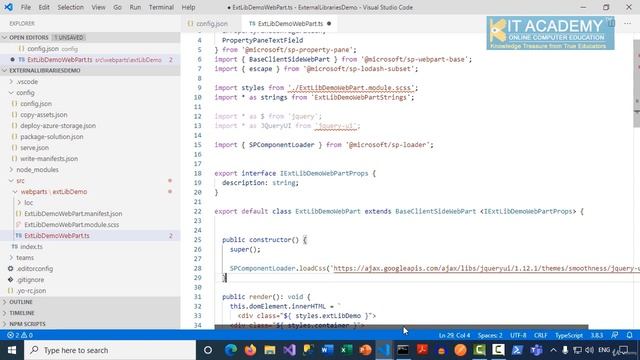Expand the Outline section
This screenshot has width=640, height=360.
pyautogui.click(x=90, y=302)
